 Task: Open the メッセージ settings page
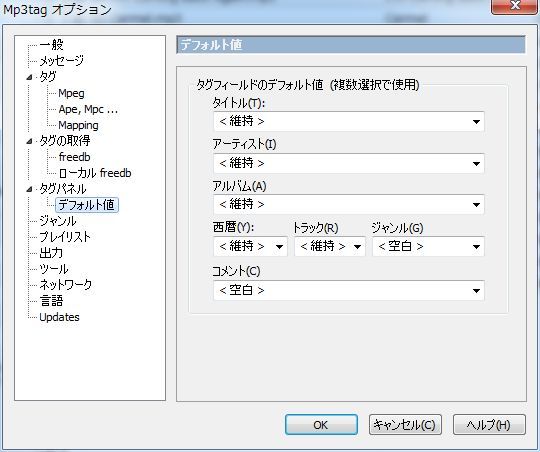[x=61, y=61]
